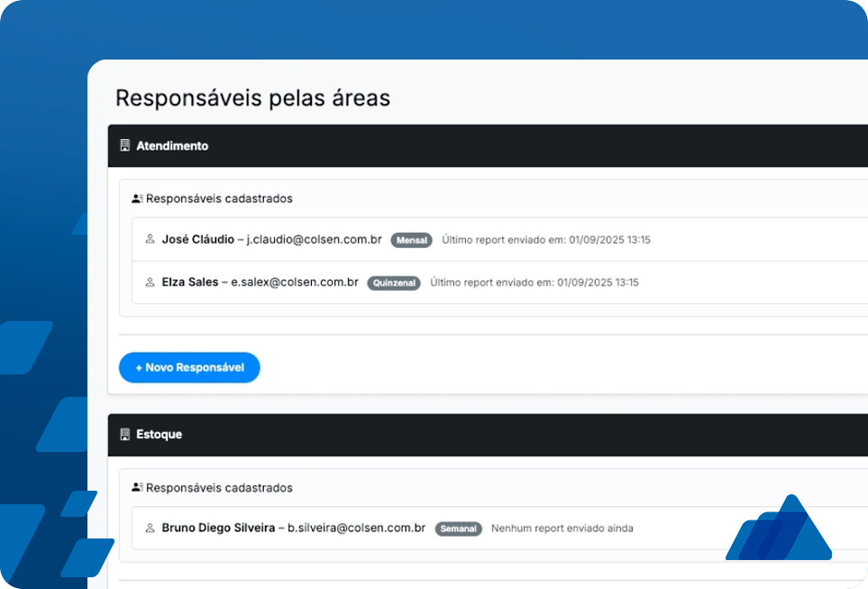Select the Quinzenal frequency badge

394,283
